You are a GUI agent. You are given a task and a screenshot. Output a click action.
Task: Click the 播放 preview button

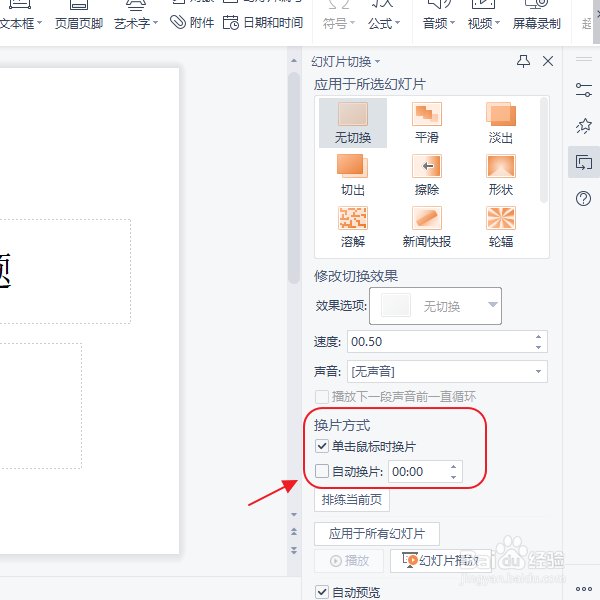[349, 561]
